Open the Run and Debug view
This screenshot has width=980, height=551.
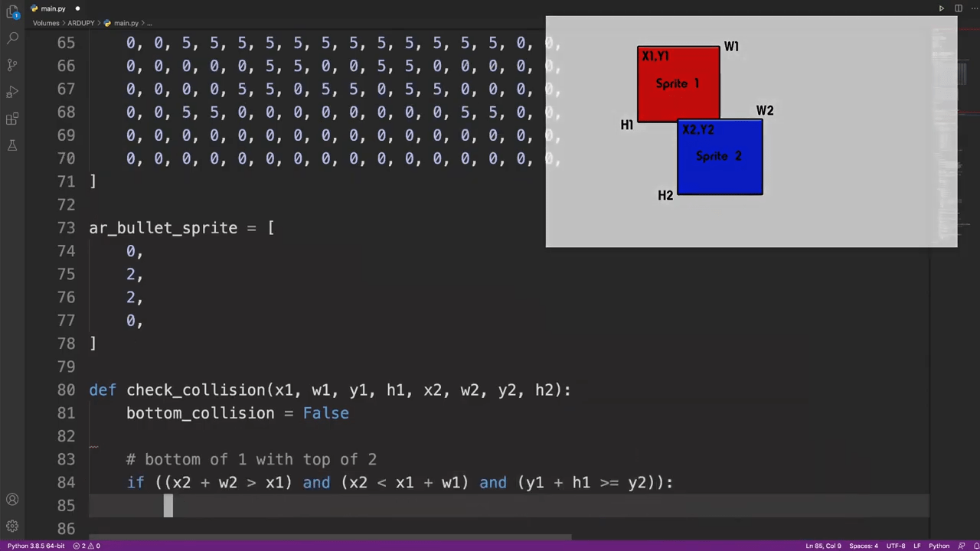coord(12,92)
